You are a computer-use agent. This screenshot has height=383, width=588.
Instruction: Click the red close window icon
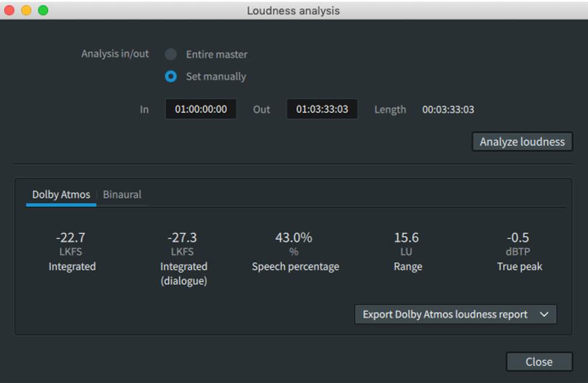[x=10, y=10]
